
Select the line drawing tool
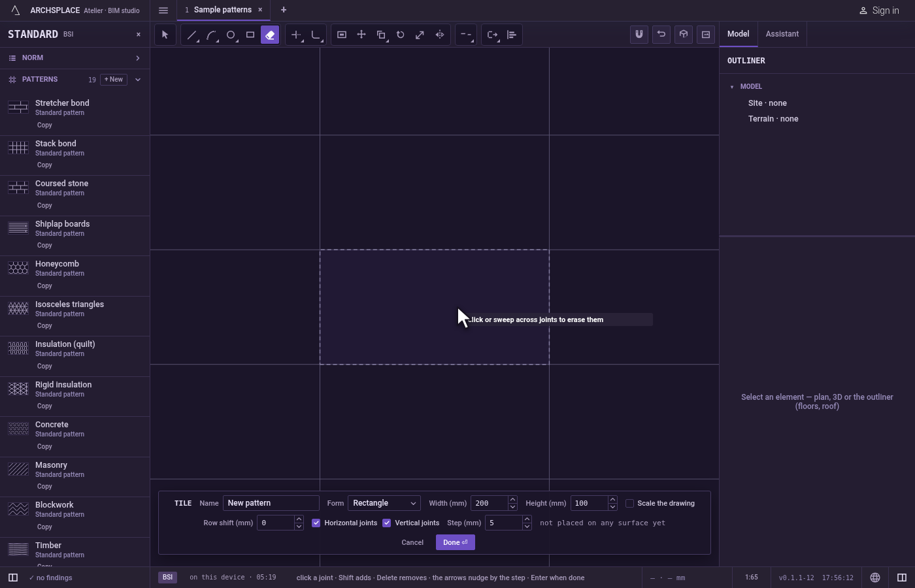[191, 35]
